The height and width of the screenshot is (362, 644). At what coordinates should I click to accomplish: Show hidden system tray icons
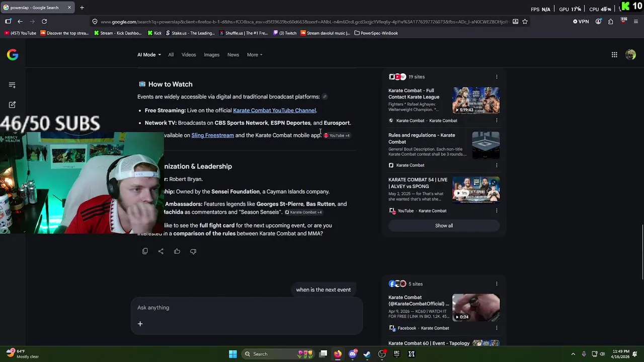tap(573, 354)
